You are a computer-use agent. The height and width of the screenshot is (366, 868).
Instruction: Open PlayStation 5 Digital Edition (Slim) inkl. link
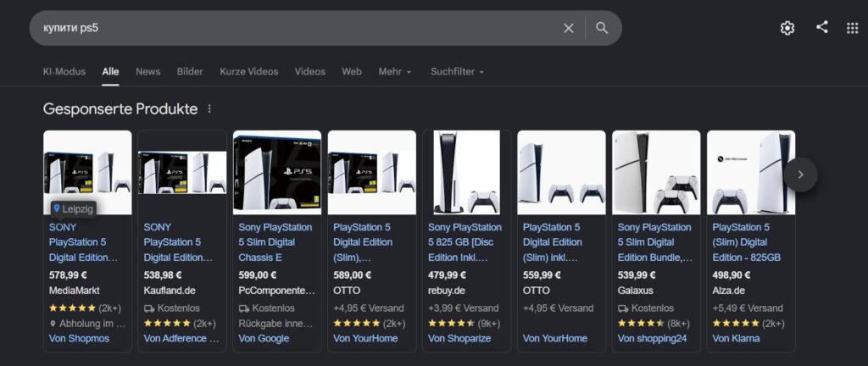[553, 242]
